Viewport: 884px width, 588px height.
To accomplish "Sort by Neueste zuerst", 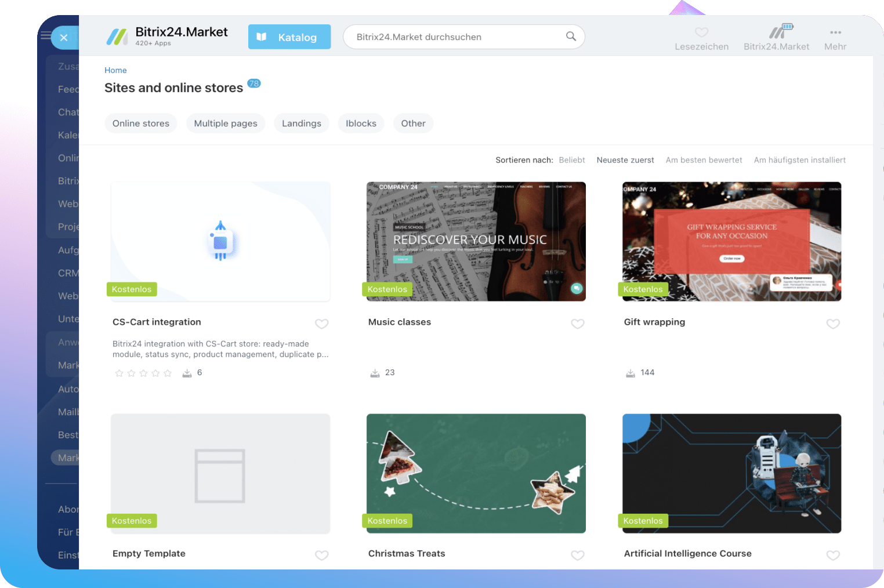I will point(625,160).
